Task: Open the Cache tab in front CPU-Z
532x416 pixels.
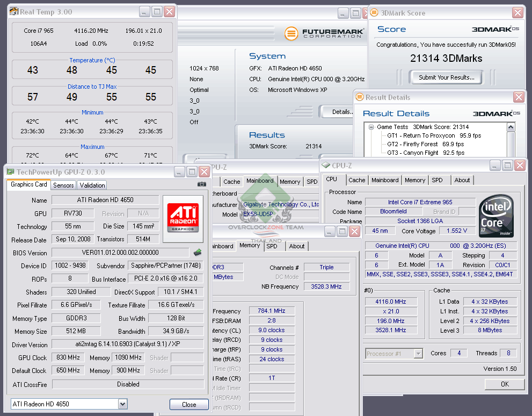Action: click(x=357, y=180)
